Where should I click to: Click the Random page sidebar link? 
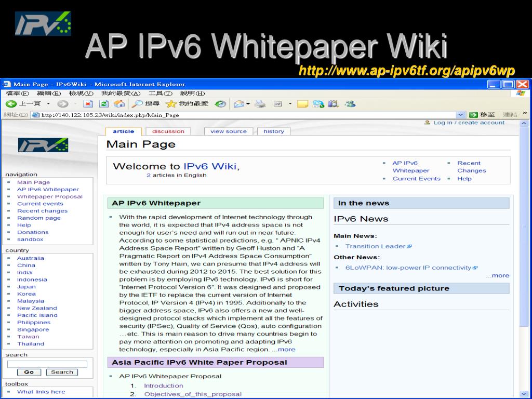coord(39,218)
